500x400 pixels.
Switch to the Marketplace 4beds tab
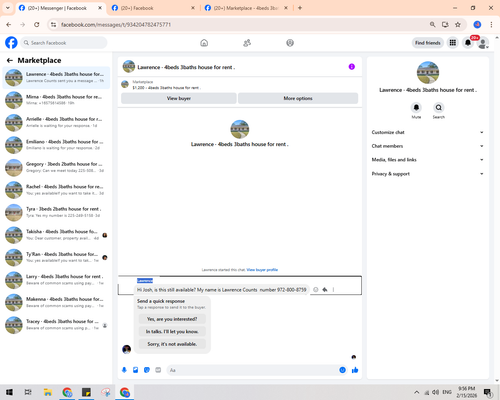(246, 8)
